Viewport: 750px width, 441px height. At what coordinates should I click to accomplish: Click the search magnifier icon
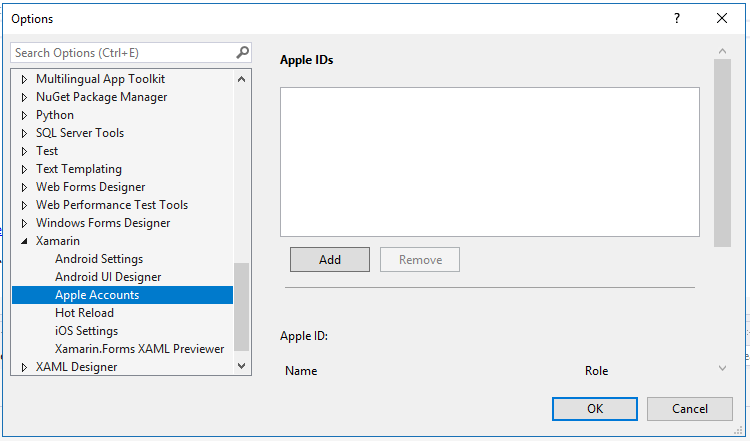[243, 52]
